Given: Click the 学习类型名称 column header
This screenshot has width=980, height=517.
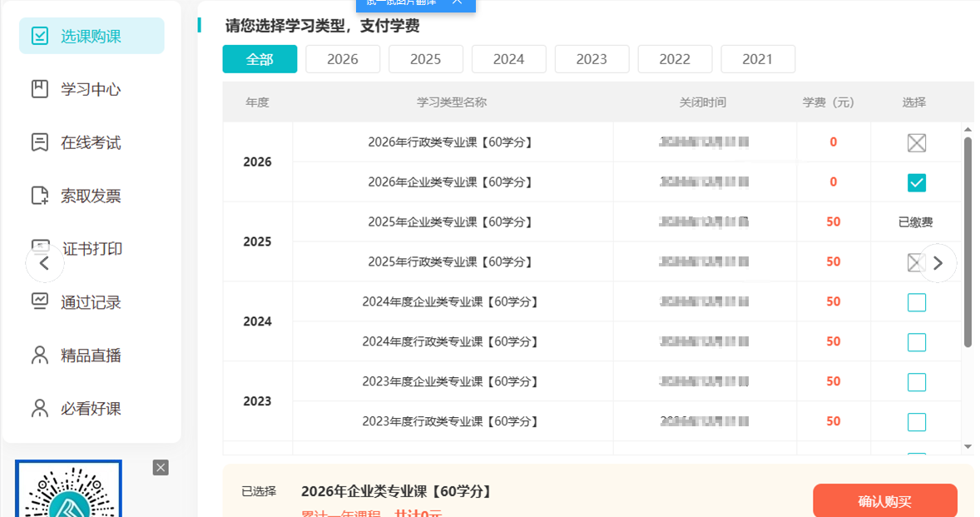Looking at the screenshot, I should pyautogui.click(x=452, y=102).
